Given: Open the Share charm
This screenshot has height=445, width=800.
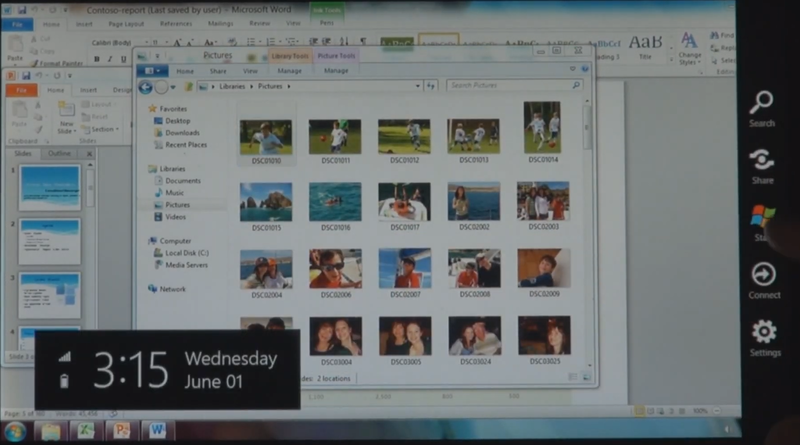Looking at the screenshot, I should click(762, 166).
